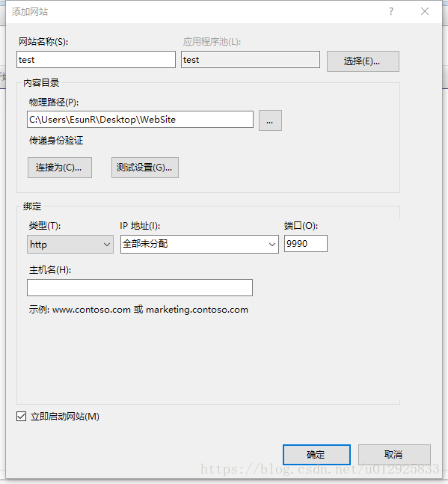Viewport: 448px width, 484px height.
Task: Open the IP 地址 combo box 全部未分配
Action: point(199,244)
